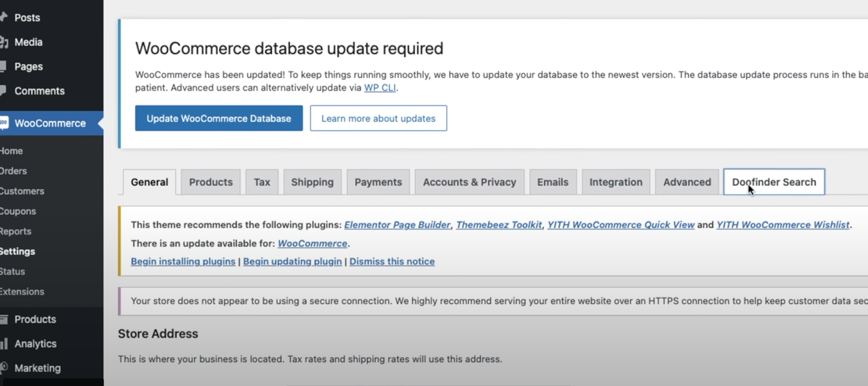Switch to the Payments settings tab

point(378,182)
